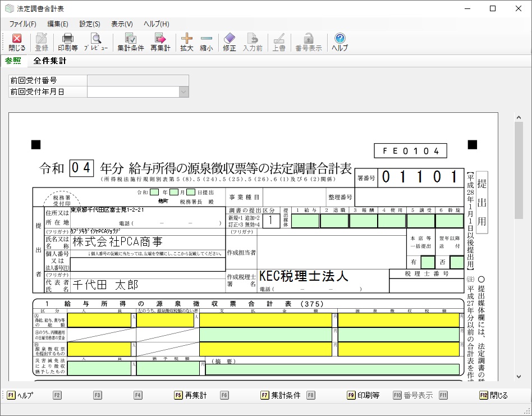Click the vertical scrollbar down arrow
Viewport: 532px width, 416px height.
point(519,377)
